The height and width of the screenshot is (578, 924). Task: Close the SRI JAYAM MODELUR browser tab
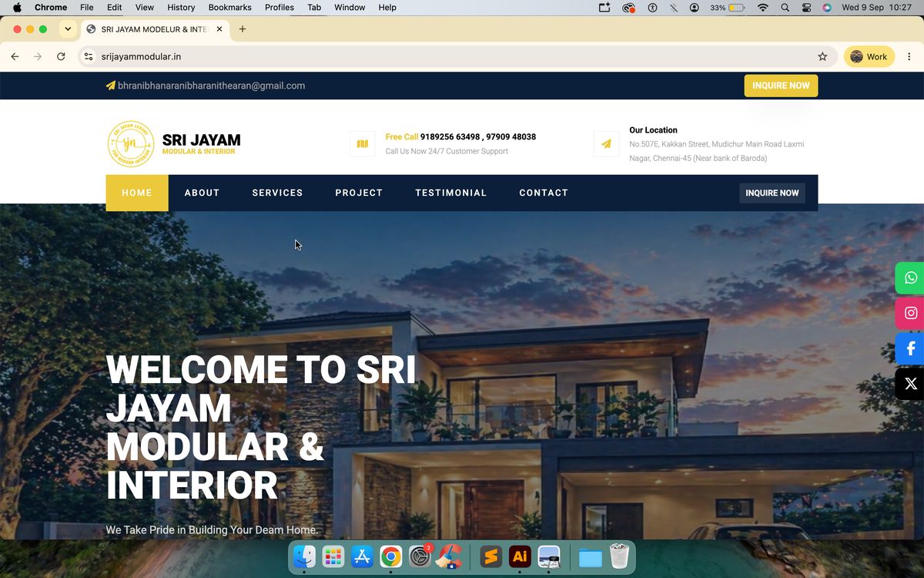point(219,29)
